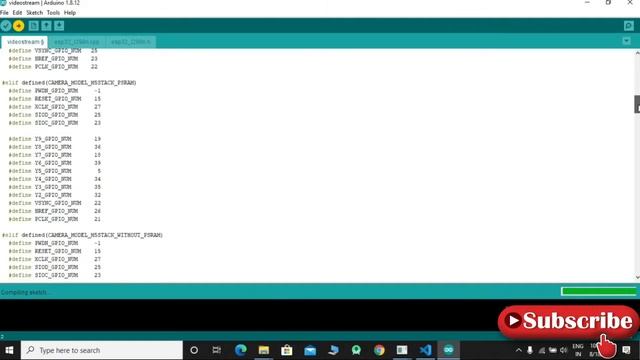Open the Help menu
The image size is (640, 360).
70,13
